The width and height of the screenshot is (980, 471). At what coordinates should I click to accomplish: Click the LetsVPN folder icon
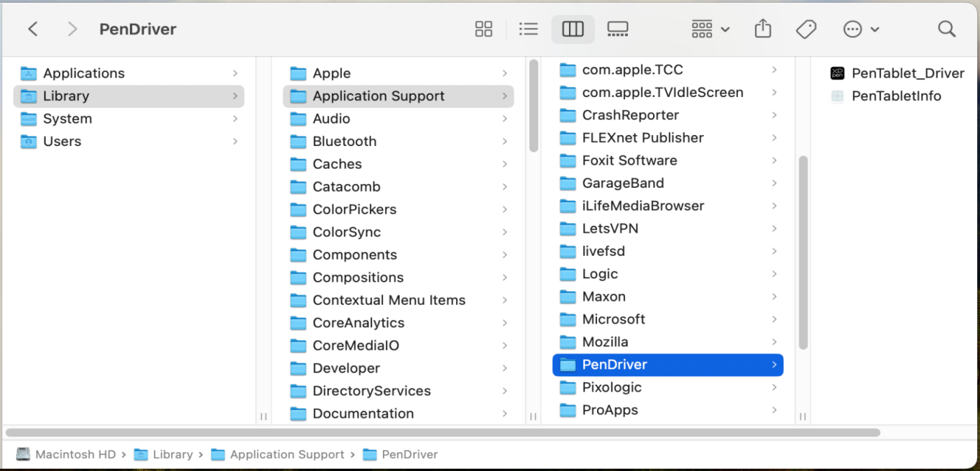click(568, 228)
